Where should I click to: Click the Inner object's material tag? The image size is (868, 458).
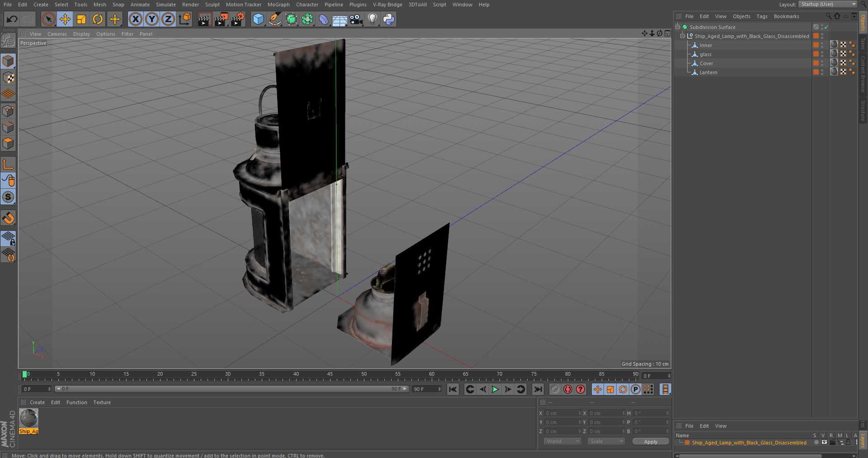coord(834,45)
